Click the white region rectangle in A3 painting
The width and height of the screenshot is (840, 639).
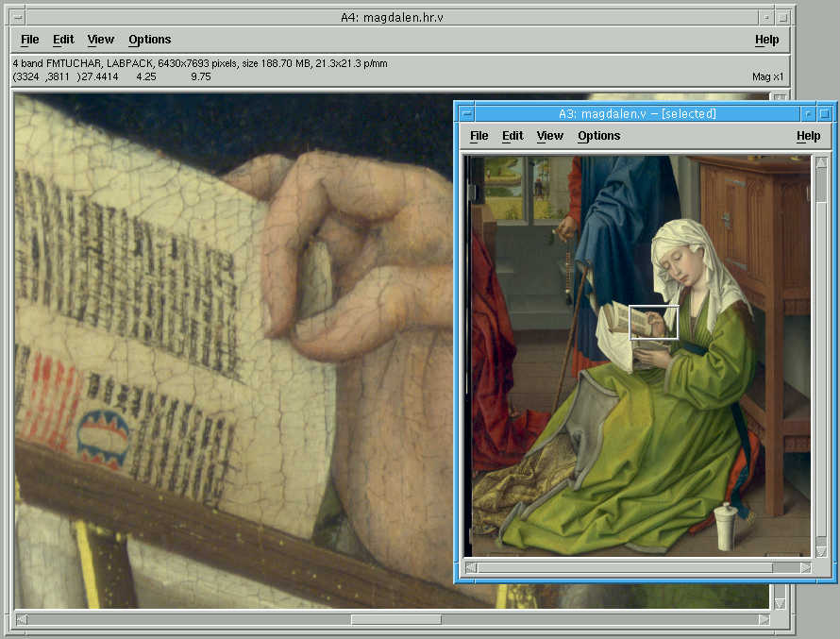(653, 323)
